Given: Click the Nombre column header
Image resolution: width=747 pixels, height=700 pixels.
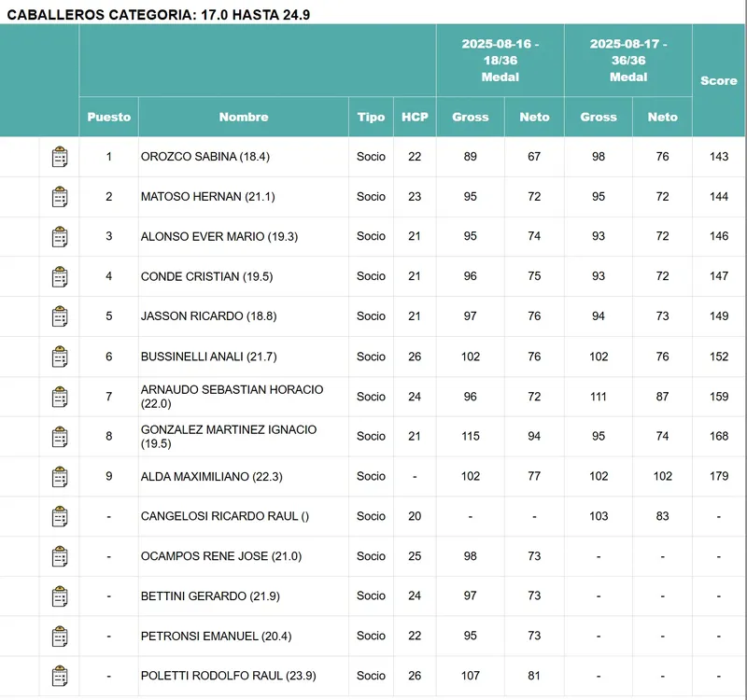Looking at the screenshot, I should (244, 118).
